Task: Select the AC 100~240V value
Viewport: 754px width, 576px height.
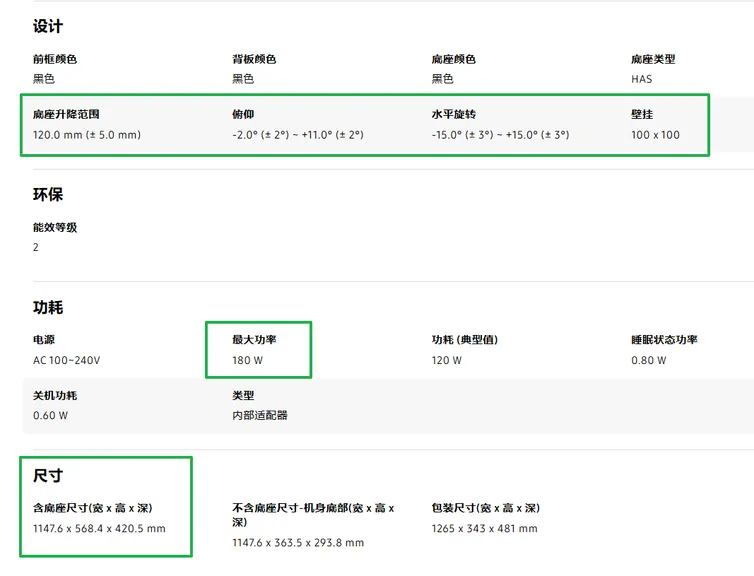Action: (x=66, y=360)
